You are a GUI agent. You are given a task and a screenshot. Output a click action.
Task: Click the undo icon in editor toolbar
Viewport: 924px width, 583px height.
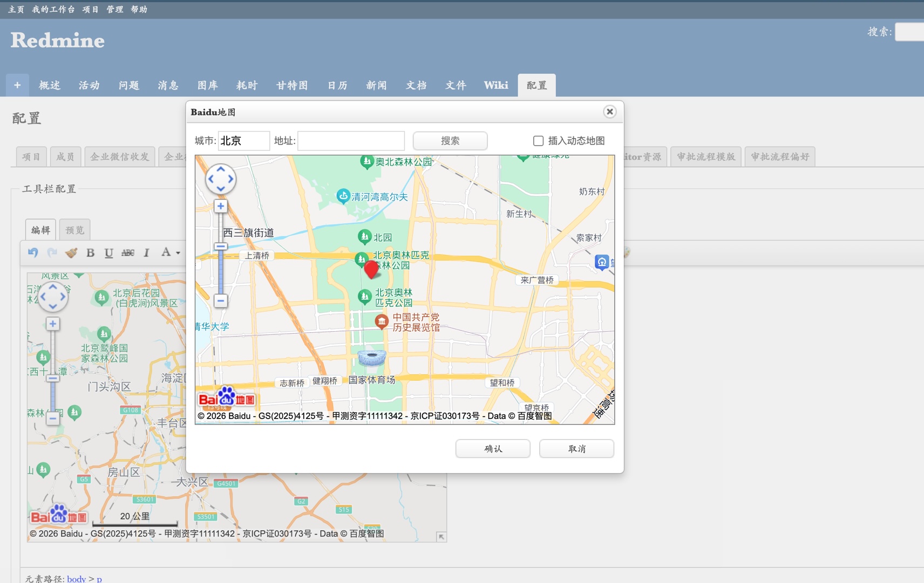coord(33,252)
